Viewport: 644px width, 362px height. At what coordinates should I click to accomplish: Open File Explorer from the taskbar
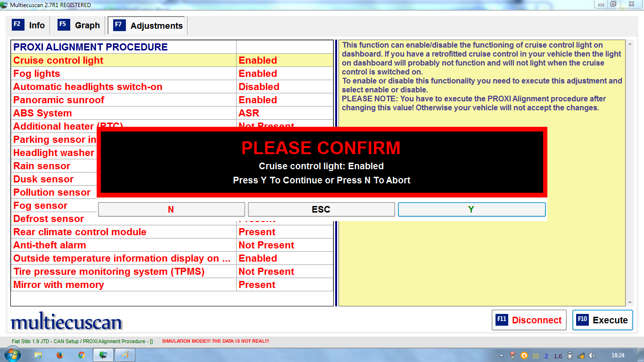tap(38, 355)
